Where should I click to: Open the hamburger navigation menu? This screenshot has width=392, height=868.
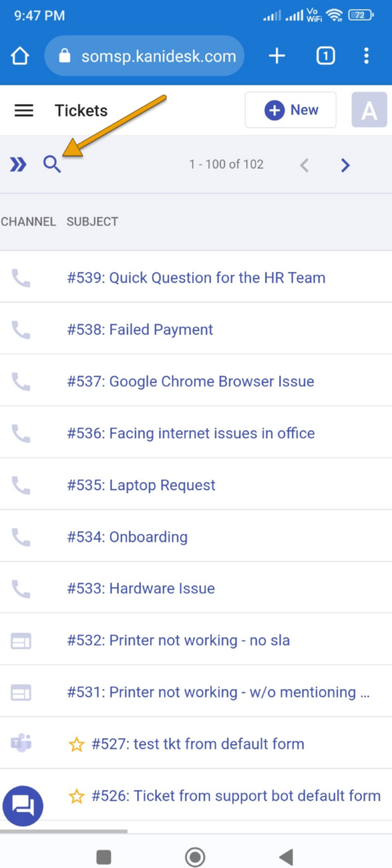tap(24, 111)
